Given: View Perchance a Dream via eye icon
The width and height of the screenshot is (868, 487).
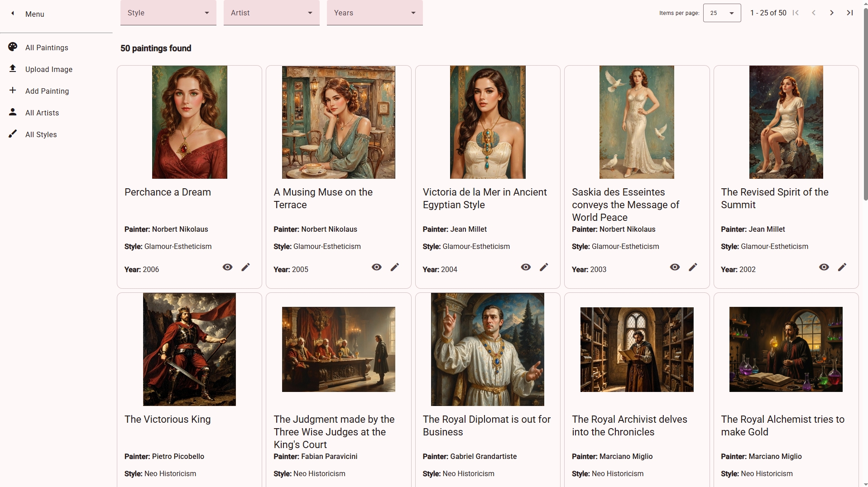Looking at the screenshot, I should pyautogui.click(x=227, y=267).
